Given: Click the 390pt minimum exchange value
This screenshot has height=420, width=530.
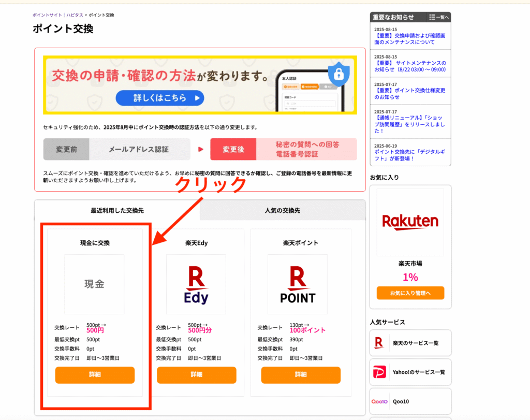Looking at the screenshot, I should 297,340.
